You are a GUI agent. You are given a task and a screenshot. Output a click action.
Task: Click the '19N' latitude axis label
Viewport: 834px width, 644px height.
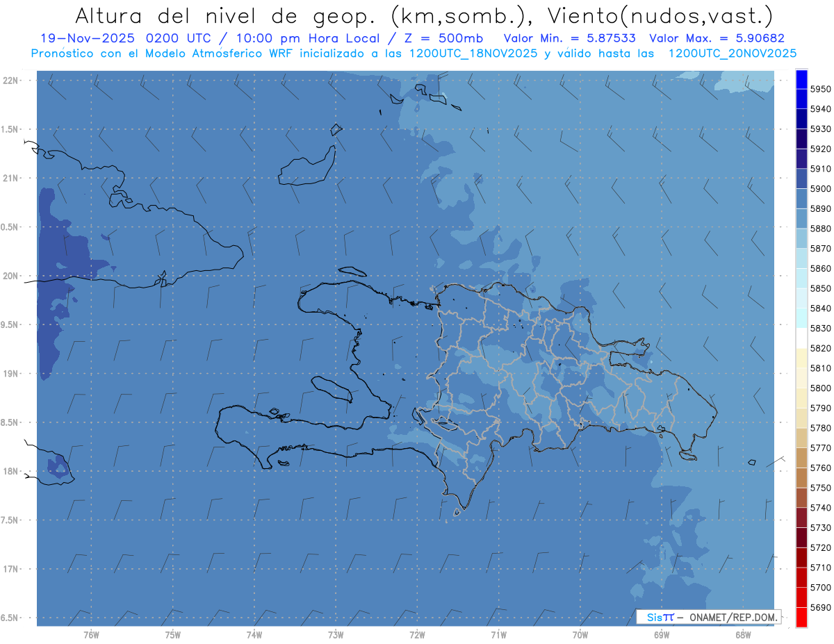click(x=10, y=374)
